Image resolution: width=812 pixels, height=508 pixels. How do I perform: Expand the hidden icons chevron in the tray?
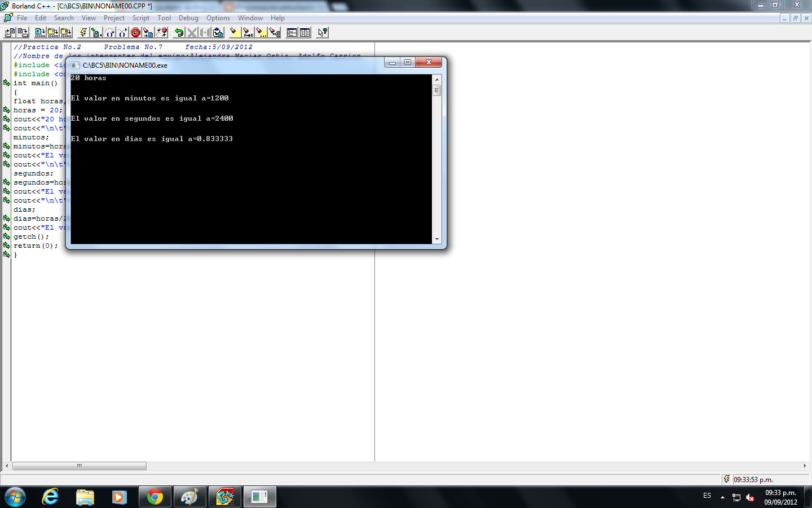tap(722, 497)
